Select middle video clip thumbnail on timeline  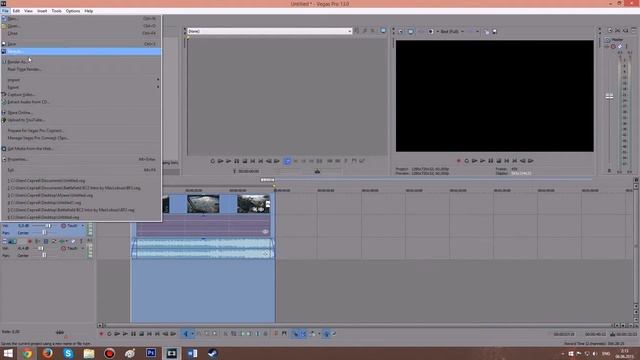coord(203,204)
